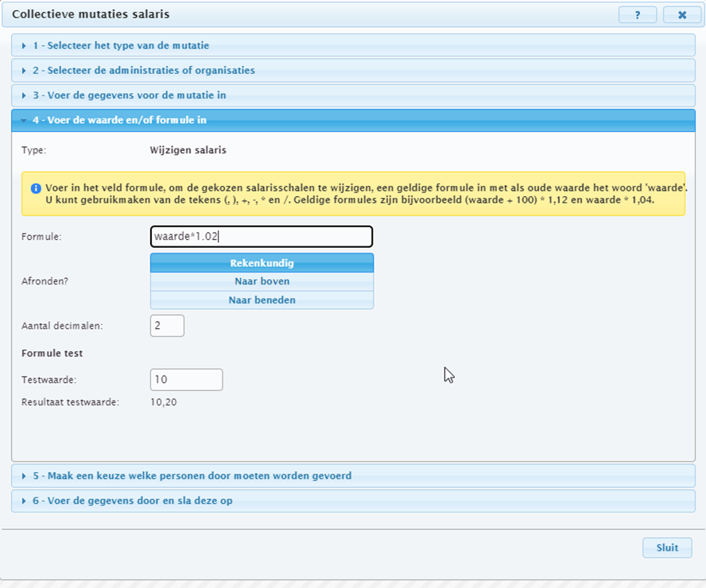Select Naar boven rounding option
The image size is (706, 588).
262,281
